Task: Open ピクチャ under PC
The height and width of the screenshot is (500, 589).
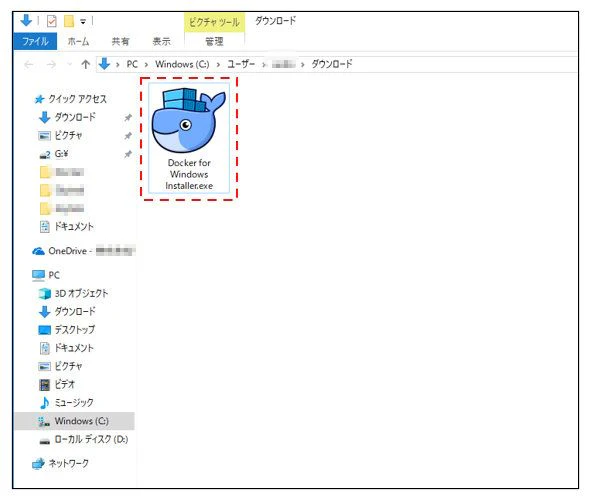Action: [x=68, y=366]
